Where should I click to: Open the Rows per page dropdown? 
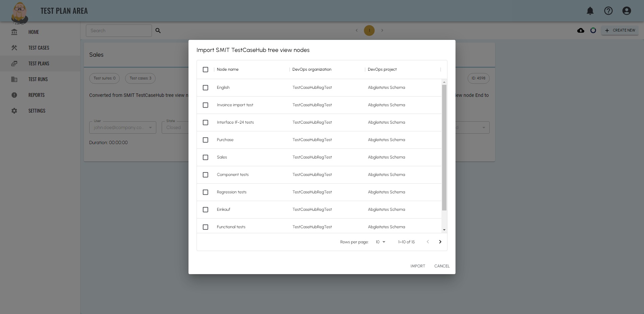(x=380, y=242)
